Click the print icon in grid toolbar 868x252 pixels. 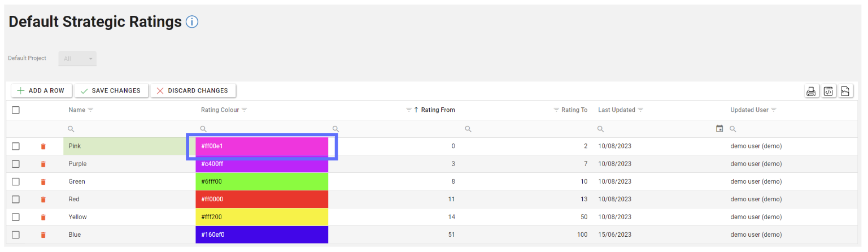(x=811, y=91)
